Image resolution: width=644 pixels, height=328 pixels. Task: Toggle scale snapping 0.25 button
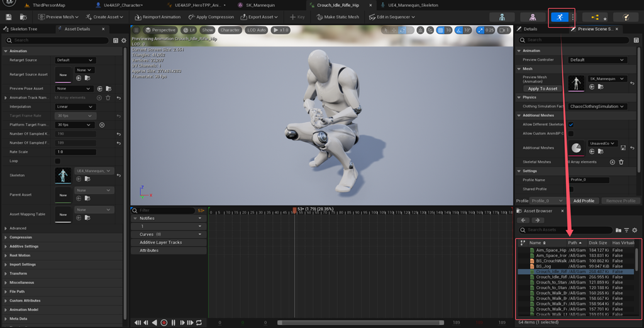[480, 30]
